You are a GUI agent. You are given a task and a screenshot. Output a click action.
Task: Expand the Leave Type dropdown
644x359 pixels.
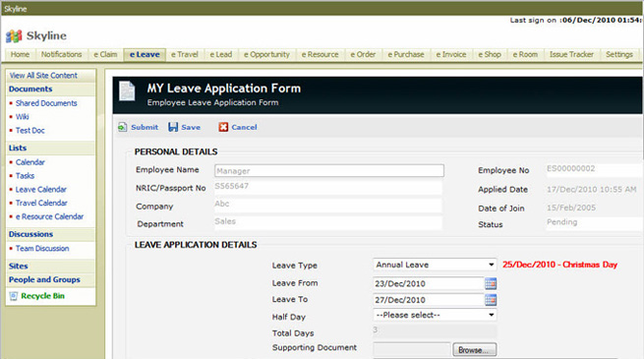tap(435, 265)
